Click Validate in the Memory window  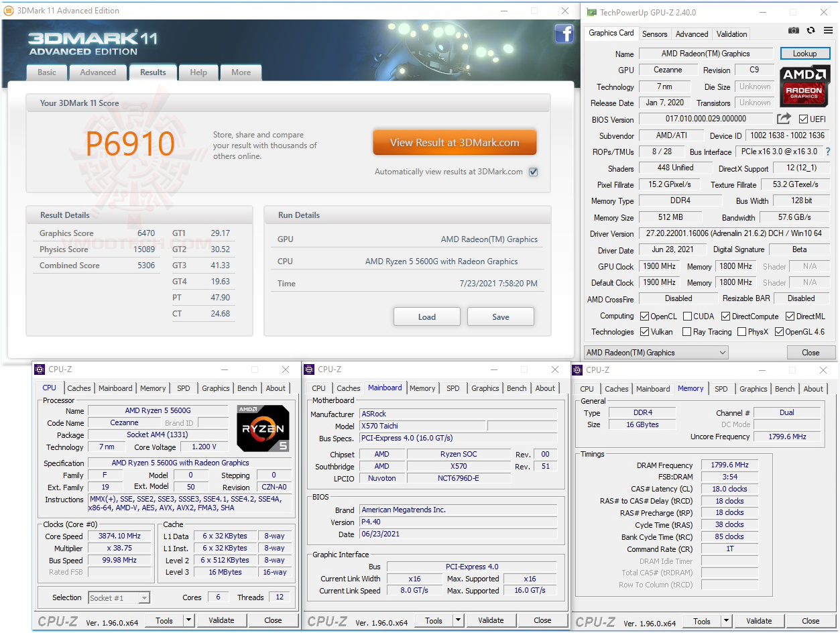759,620
